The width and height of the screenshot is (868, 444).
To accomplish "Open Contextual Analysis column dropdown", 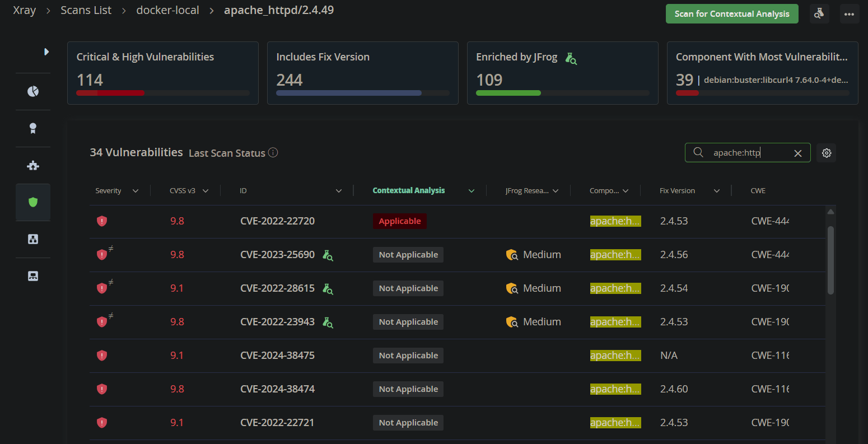I will tap(472, 191).
